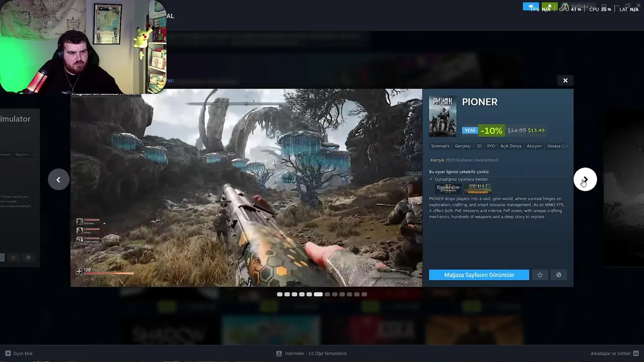
Task: Open the Kingdom Come Deliverance II thumbnail
Action: pyautogui.click(x=448, y=189)
